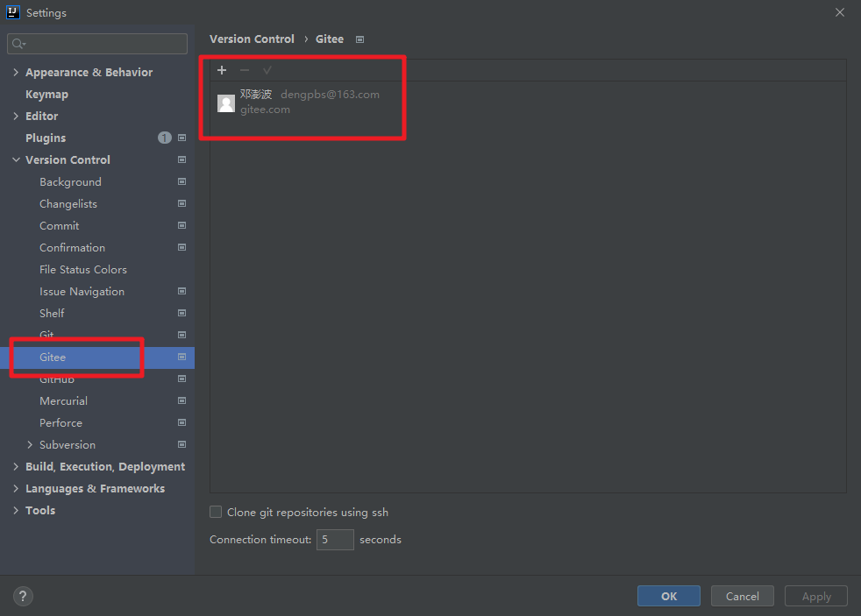The image size is (861, 616).
Task: Close the Settings dialog
Action: tap(840, 12)
